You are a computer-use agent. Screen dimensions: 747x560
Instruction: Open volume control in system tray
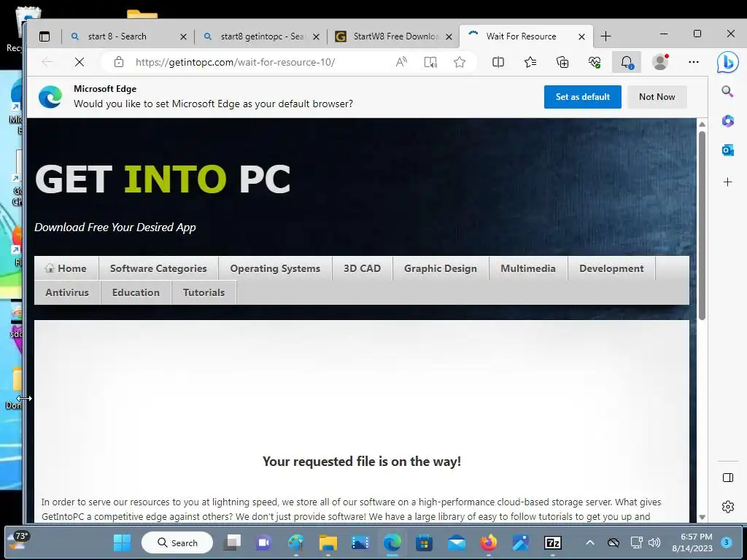(x=654, y=542)
